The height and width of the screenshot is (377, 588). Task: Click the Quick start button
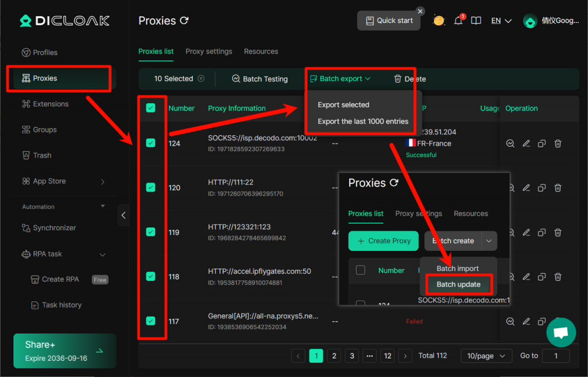coord(389,21)
